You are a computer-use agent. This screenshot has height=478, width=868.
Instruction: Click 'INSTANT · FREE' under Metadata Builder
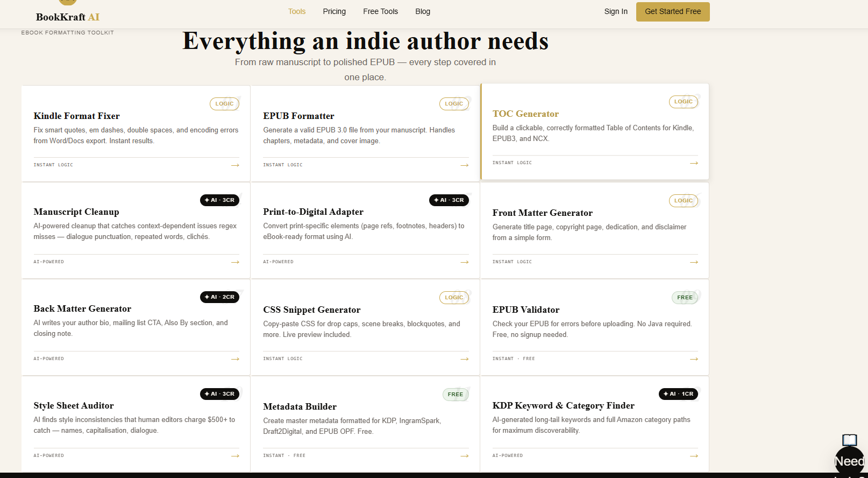[x=284, y=456]
